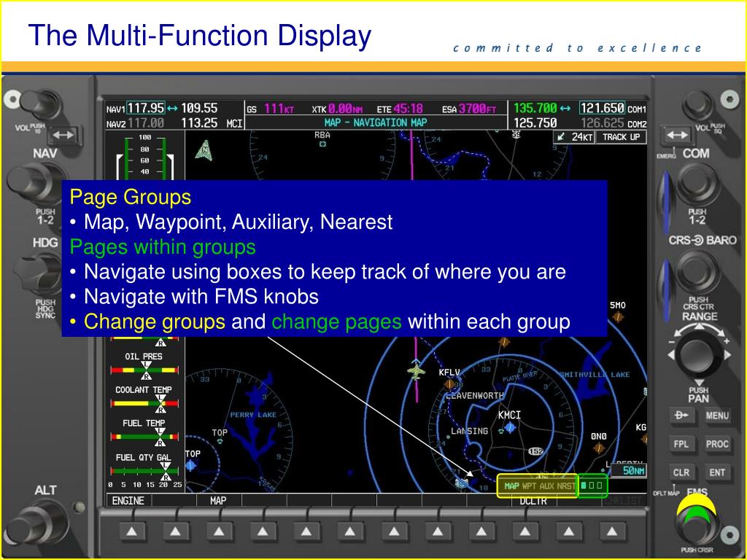Click the COM tuning knob
This screenshot has height=560, width=747.
point(698,183)
